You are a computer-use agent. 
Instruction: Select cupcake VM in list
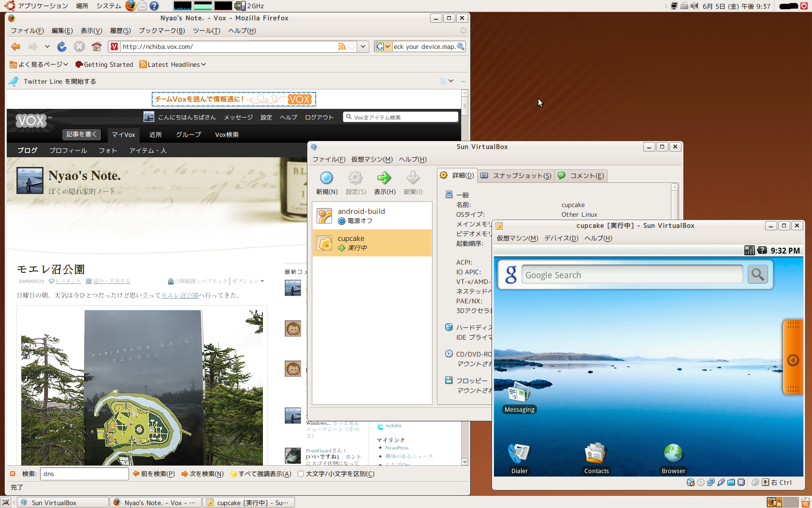point(372,243)
